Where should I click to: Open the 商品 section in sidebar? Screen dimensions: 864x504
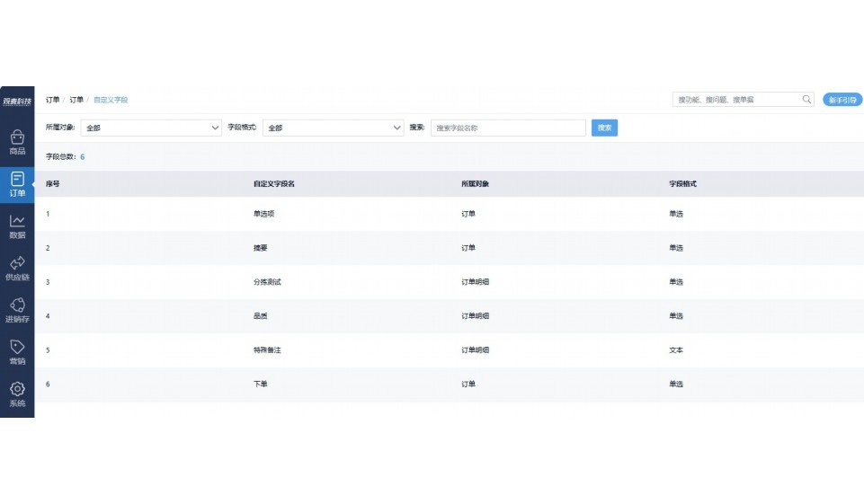pyautogui.click(x=17, y=141)
